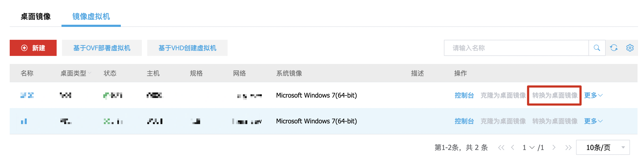Screen dimensions: 644x157
Task: Open 桌面类型 column filter dropdown
Action: (90, 73)
